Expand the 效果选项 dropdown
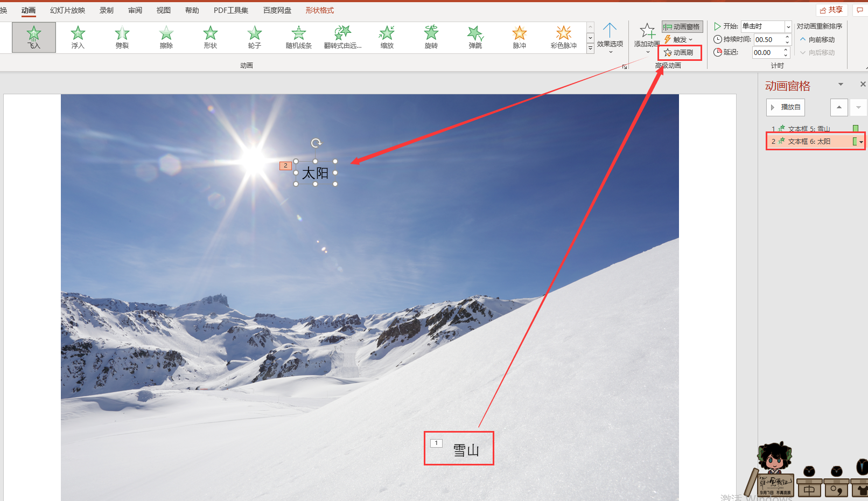This screenshot has width=868, height=501. (x=610, y=38)
